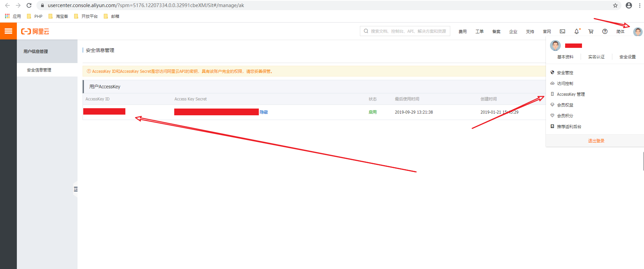Open the shopping cart

[591, 31]
